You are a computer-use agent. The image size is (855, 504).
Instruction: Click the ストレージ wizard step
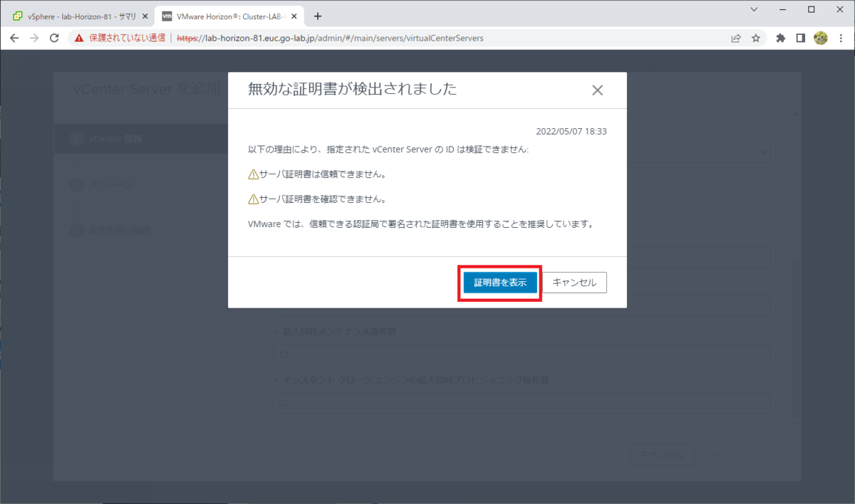click(x=110, y=185)
